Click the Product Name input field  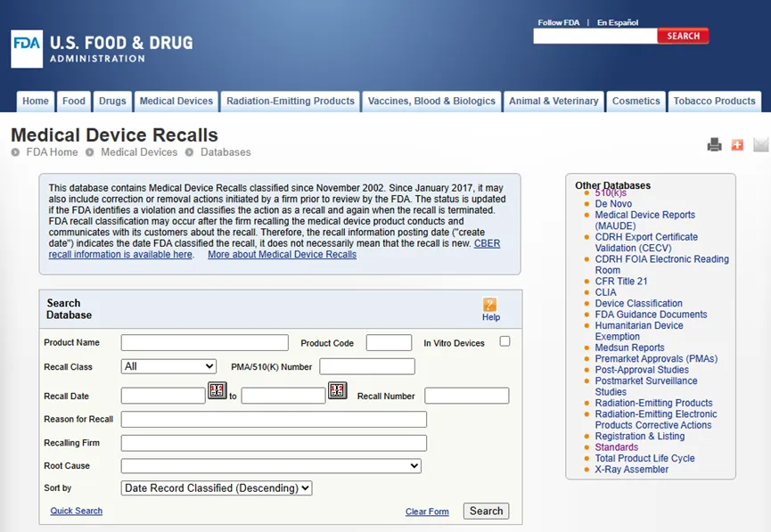pos(204,343)
